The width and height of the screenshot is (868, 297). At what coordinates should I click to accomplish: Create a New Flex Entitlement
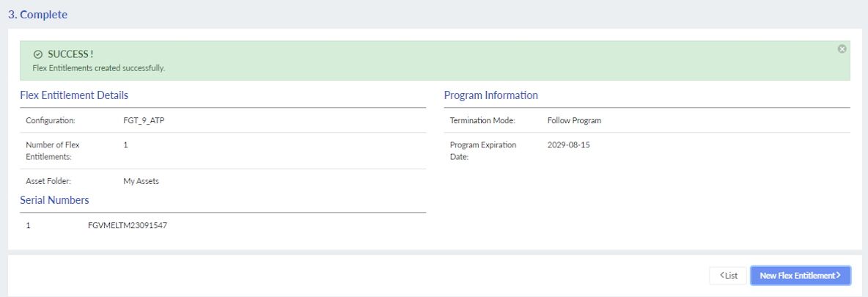(800, 276)
